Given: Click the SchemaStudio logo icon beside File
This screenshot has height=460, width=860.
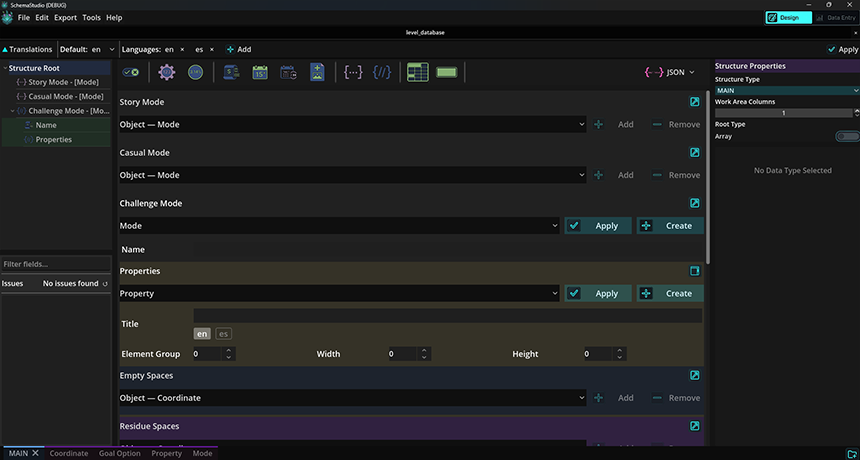Looking at the screenshot, I should [x=7, y=18].
